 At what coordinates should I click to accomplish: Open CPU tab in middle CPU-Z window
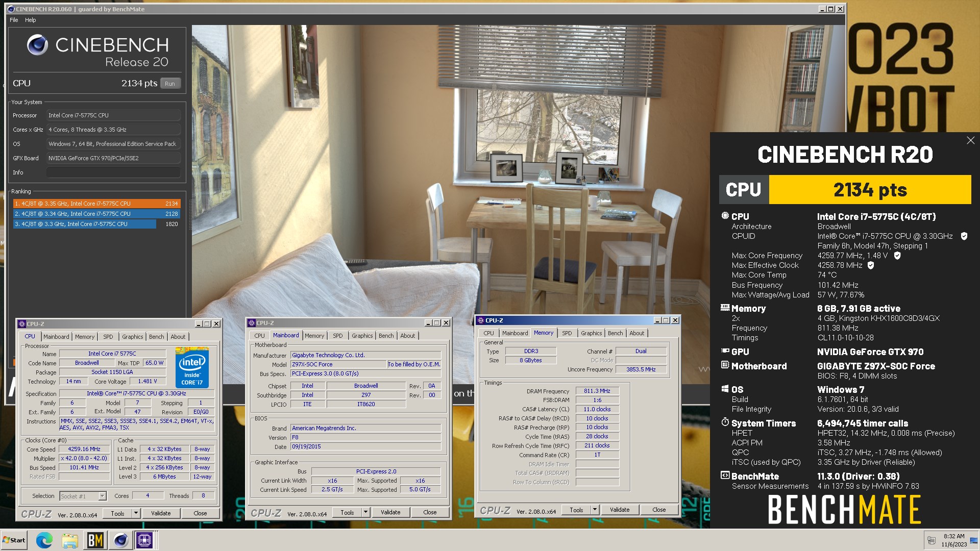pos(259,336)
